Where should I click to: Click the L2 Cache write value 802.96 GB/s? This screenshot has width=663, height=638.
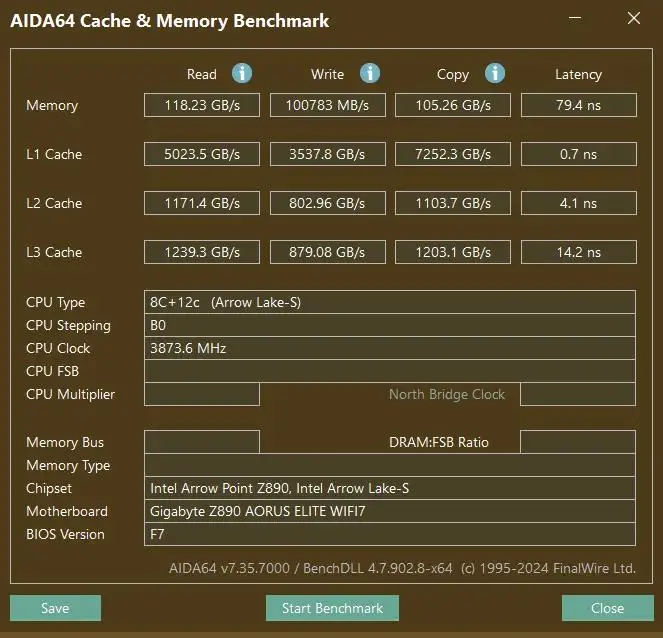pyautogui.click(x=328, y=203)
